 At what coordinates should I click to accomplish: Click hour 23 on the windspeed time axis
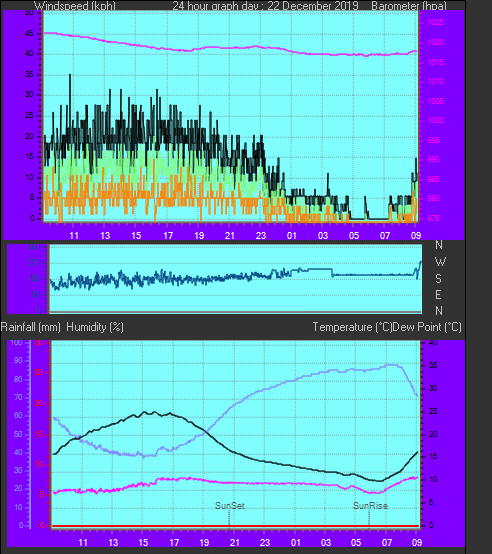coord(261,236)
